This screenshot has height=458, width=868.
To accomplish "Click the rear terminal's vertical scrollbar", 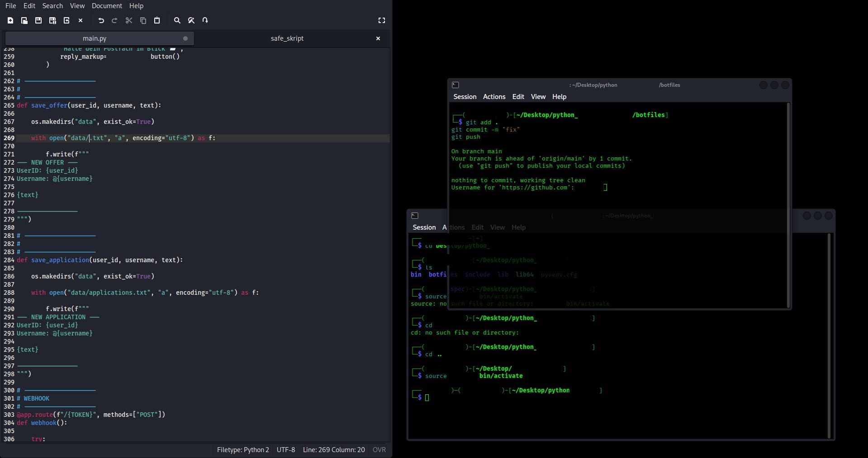I will tap(829, 336).
